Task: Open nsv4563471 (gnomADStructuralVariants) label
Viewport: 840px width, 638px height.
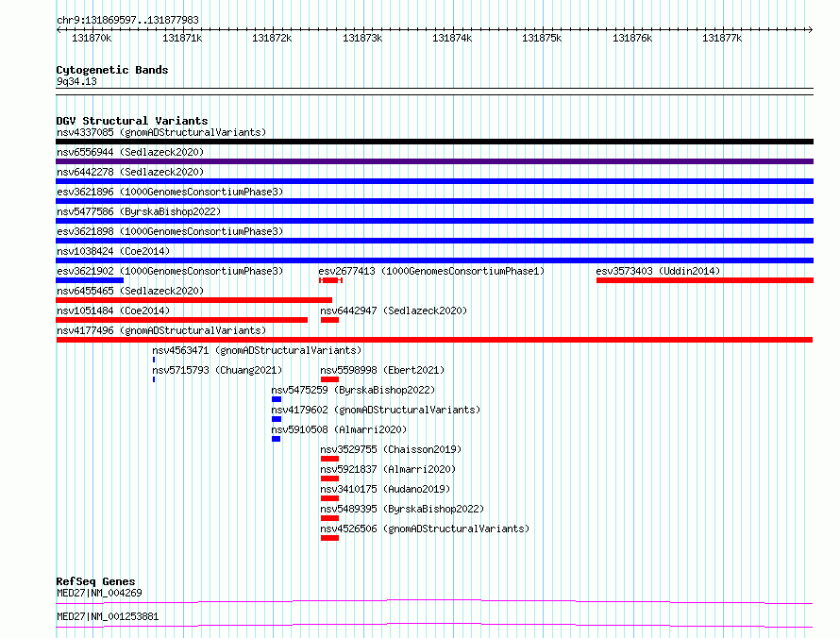Action: [x=257, y=350]
